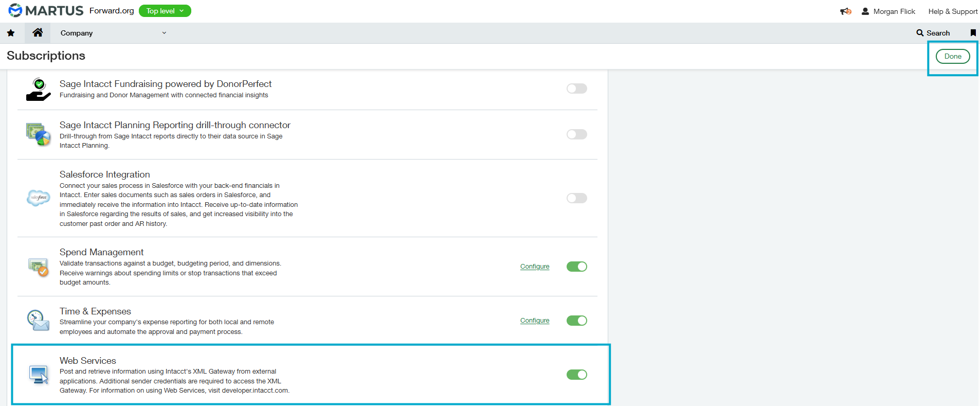Screen dimensions: 980x406
Task: Click the Forward.org company name
Action: (112, 11)
